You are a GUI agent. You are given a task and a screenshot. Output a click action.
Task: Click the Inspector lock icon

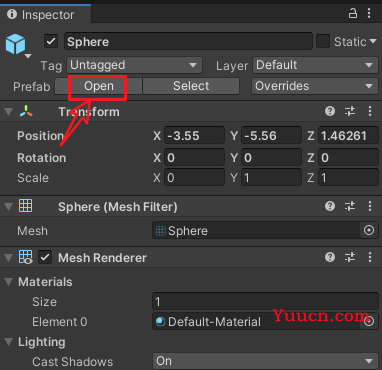tap(353, 14)
